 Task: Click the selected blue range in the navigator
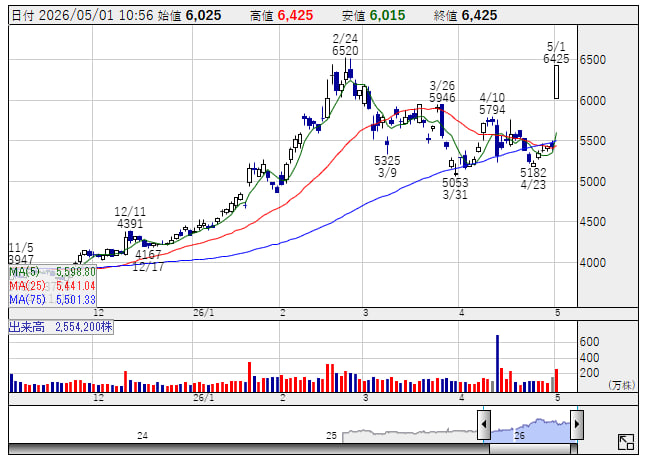[x=530, y=429]
